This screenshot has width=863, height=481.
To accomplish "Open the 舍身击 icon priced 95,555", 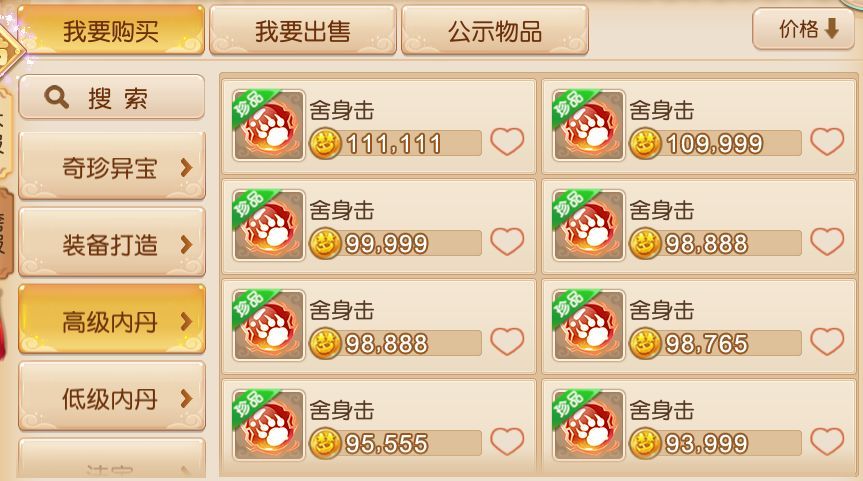I will coord(269,425).
